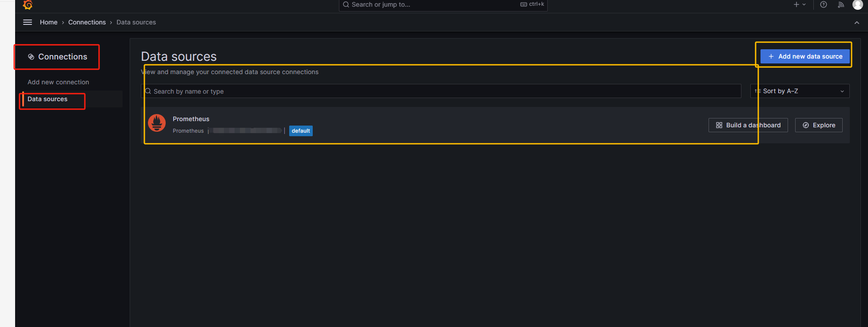
Task: Open the news RSS feed icon
Action: tap(841, 4)
